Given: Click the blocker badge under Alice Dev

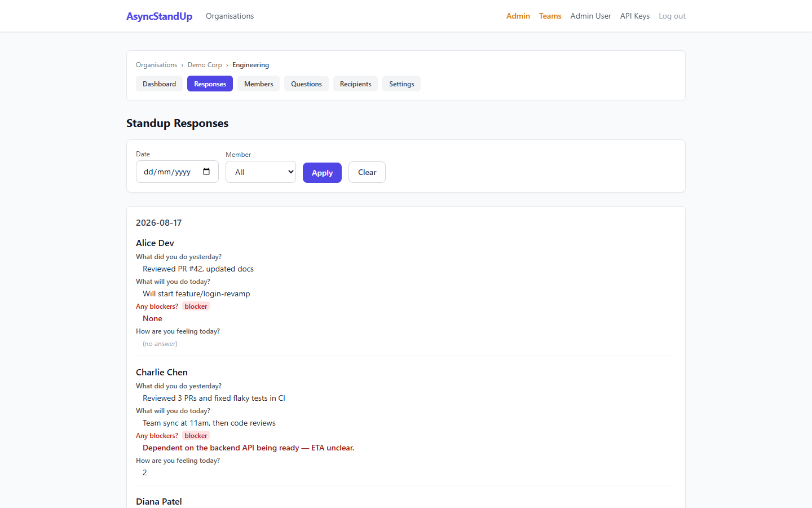Looking at the screenshot, I should tap(196, 306).
